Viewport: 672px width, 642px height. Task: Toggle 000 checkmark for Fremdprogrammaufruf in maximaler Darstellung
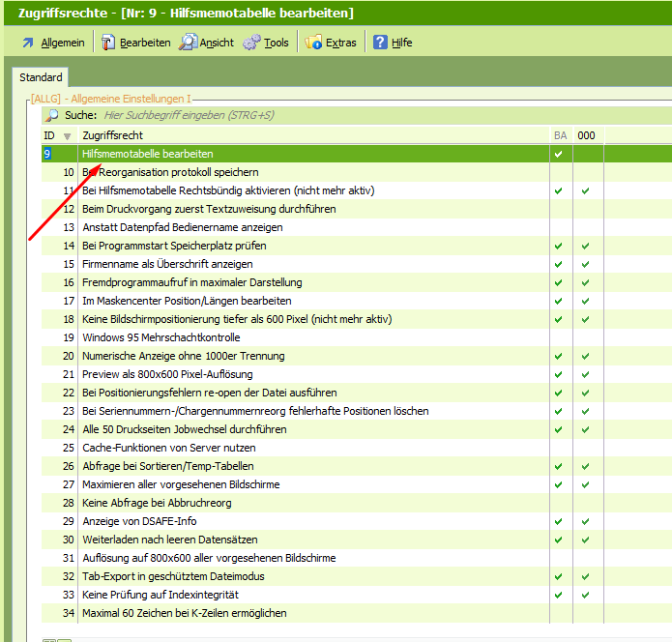coord(585,283)
